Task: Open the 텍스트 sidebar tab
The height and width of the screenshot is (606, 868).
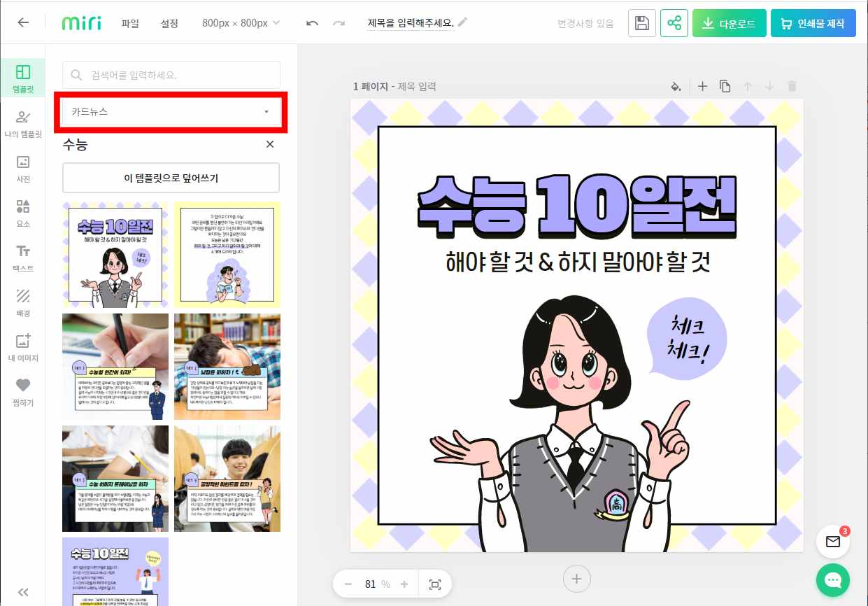Action: tap(23, 258)
